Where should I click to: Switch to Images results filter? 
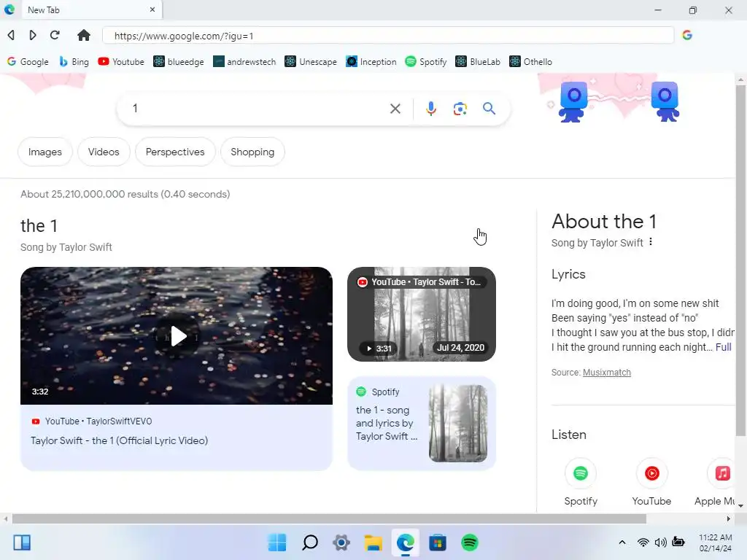coord(44,152)
